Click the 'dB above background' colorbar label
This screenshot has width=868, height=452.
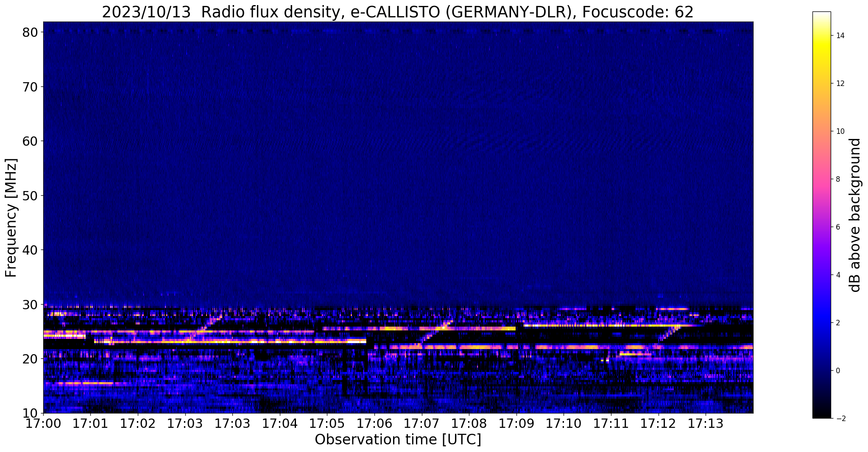coord(855,215)
